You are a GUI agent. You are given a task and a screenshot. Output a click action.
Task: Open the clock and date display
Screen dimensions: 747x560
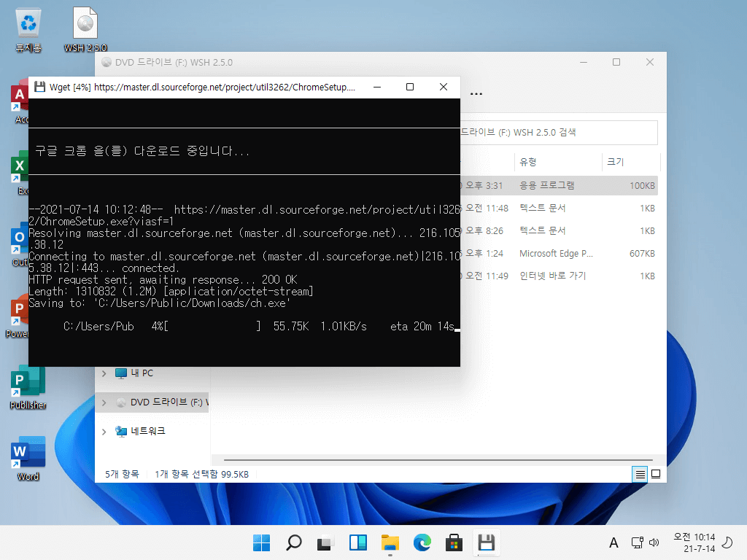click(694, 542)
